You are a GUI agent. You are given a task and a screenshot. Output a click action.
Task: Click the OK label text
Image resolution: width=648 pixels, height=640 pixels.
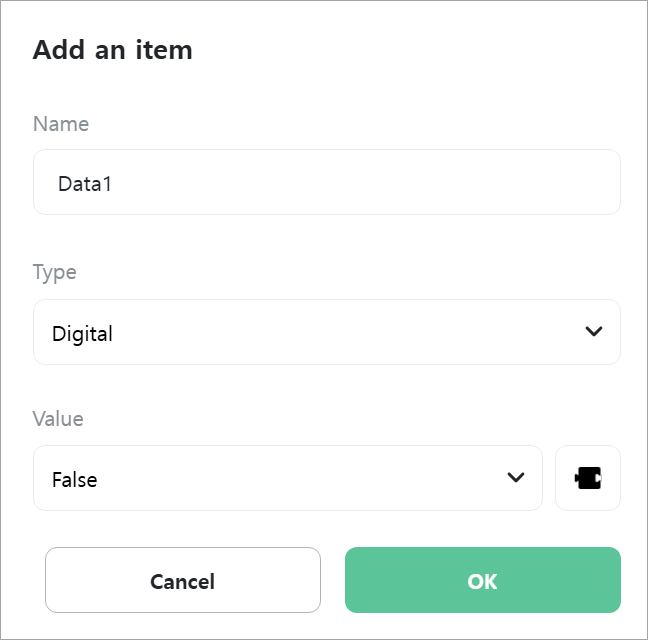click(482, 582)
